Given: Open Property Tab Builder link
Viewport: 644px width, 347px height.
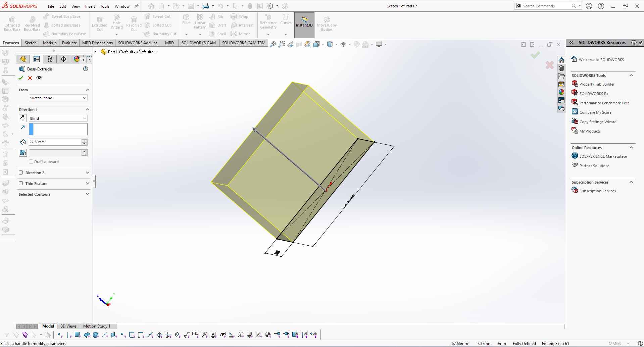Looking at the screenshot, I should coord(597,84).
